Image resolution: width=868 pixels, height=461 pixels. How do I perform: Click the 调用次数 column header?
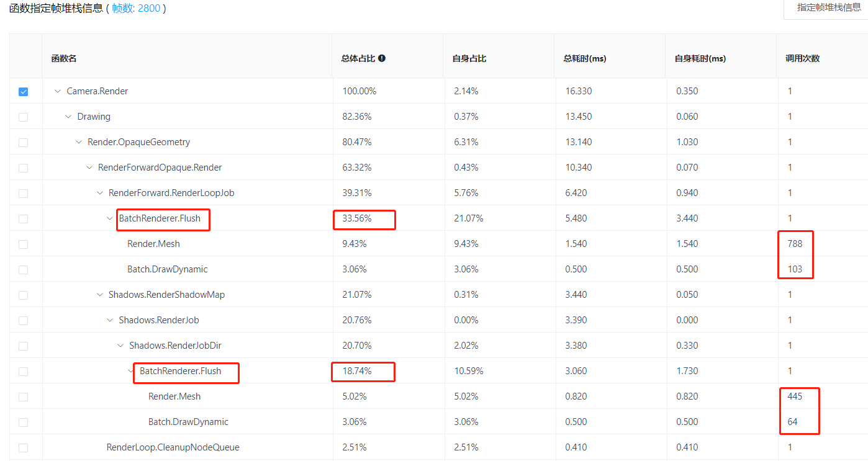click(803, 58)
